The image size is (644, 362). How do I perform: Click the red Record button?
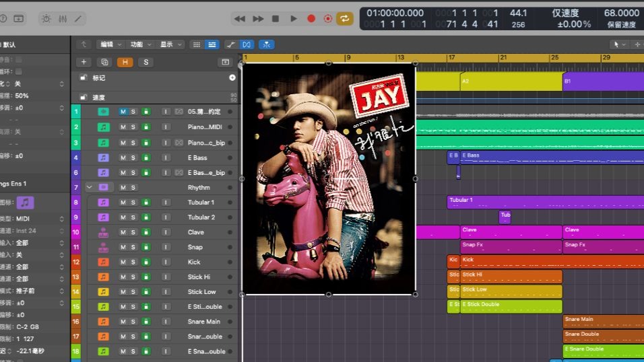point(311,18)
